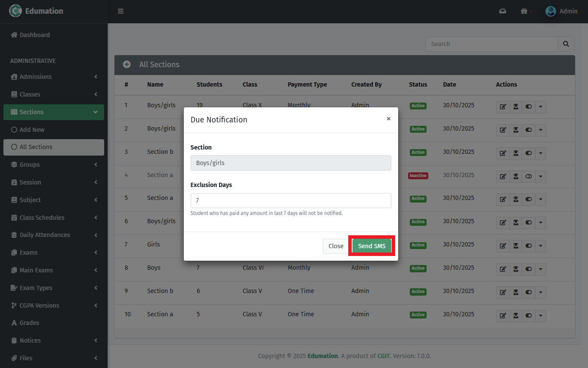This screenshot has height=368, width=588.
Task: Click the plus icon beside All Sections
Action: (x=127, y=65)
